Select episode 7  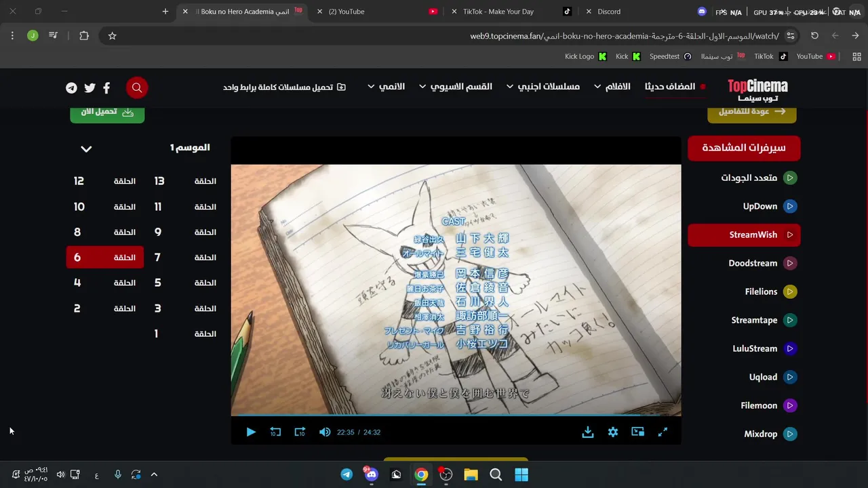click(186, 258)
